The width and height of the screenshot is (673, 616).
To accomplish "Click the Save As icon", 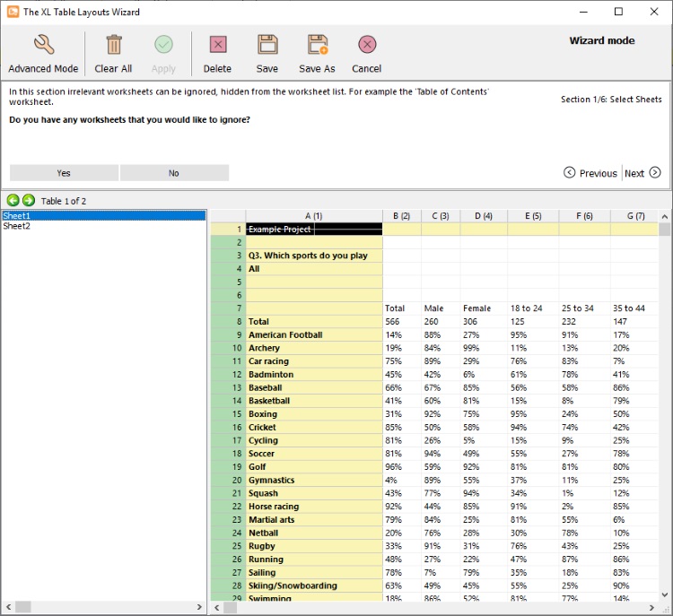I will [318, 44].
